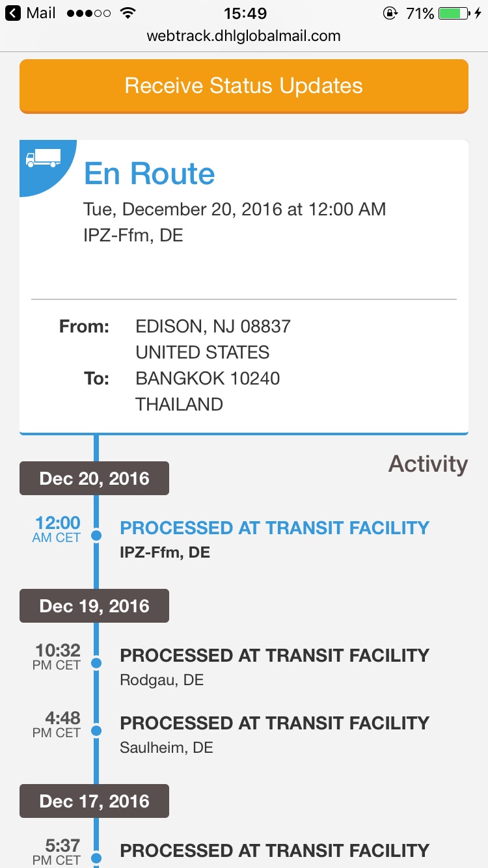488x868 pixels.
Task: Tap the rotation lock status icon
Action: tap(390, 13)
